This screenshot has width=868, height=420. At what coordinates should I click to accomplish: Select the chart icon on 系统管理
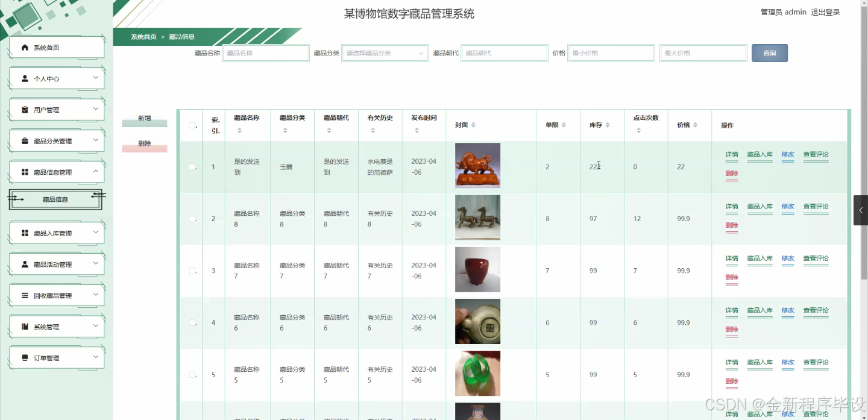tap(24, 326)
